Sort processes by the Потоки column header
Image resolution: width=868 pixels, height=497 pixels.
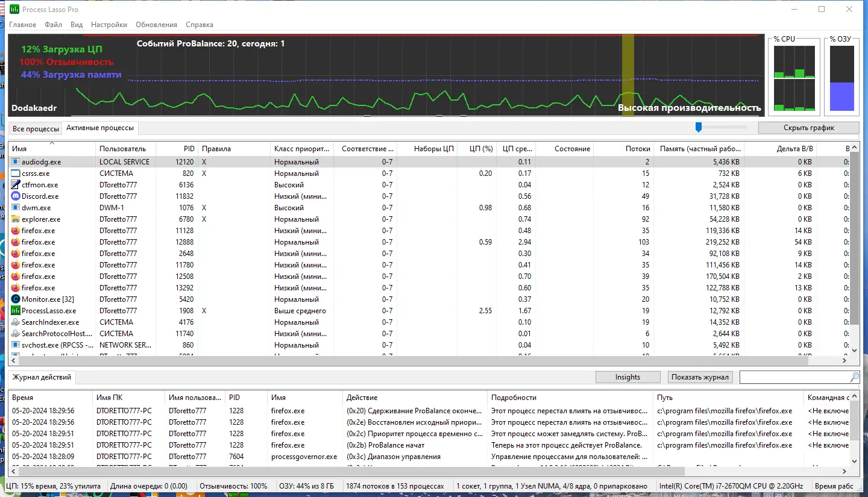click(624, 149)
